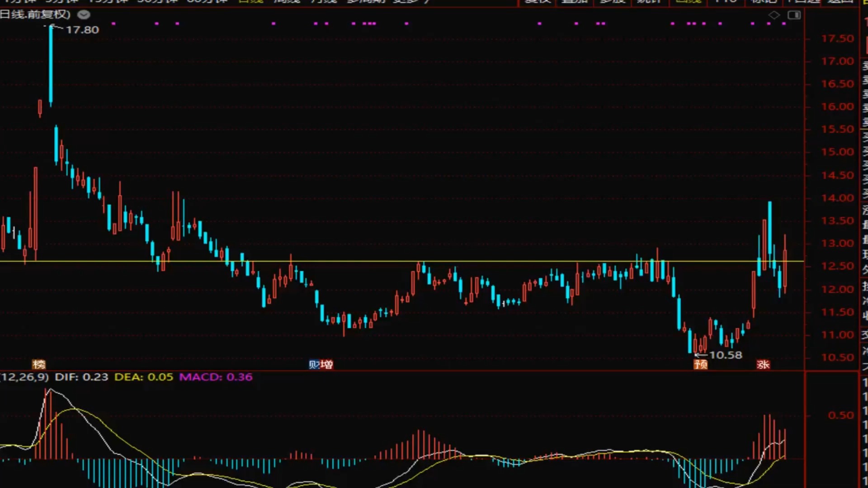Click the 财 event marker on the chart

(x=314, y=364)
